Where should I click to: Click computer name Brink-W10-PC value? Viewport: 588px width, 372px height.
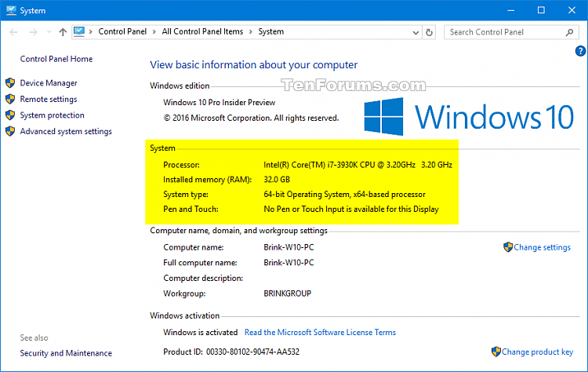(289, 247)
